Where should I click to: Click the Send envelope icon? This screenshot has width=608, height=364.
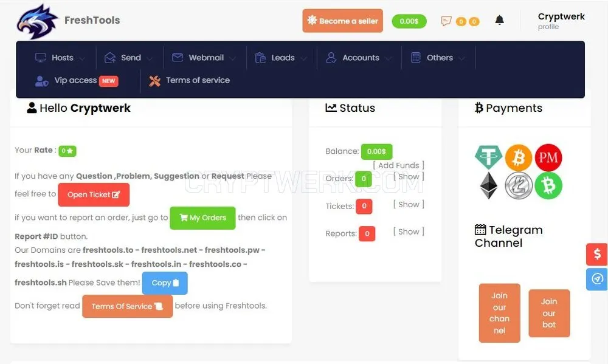(x=110, y=58)
